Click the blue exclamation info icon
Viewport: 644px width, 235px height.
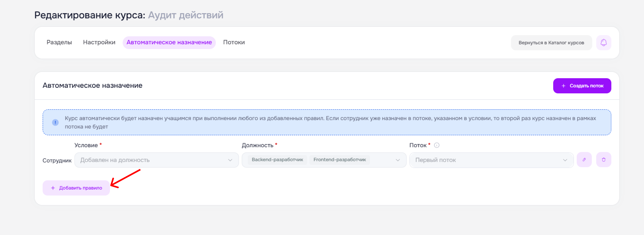point(55,122)
